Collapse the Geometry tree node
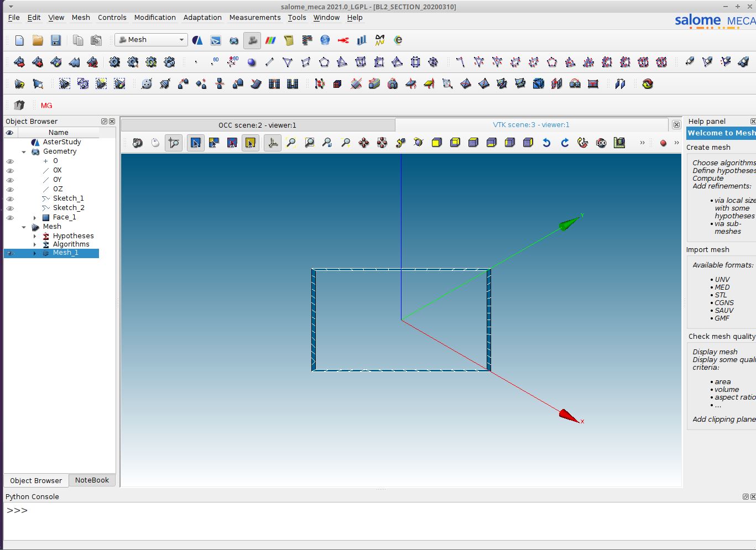This screenshot has width=756, height=550. [24, 152]
